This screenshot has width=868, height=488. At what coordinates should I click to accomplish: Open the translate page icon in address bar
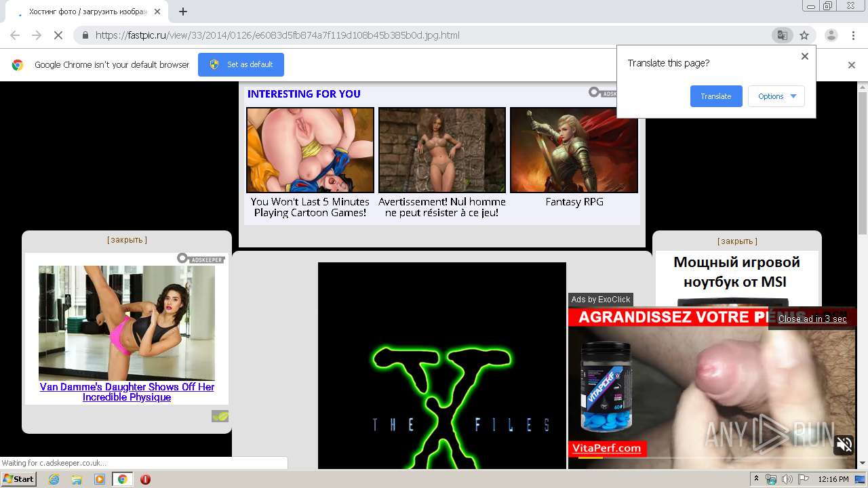782,35
